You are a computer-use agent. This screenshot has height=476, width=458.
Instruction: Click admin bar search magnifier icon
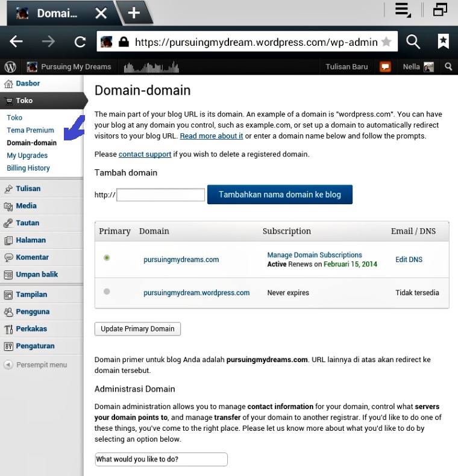coord(448,67)
